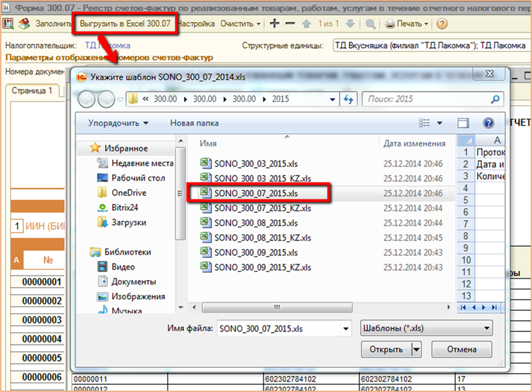Open the help question mark in 1C toolbar

click(x=442, y=24)
